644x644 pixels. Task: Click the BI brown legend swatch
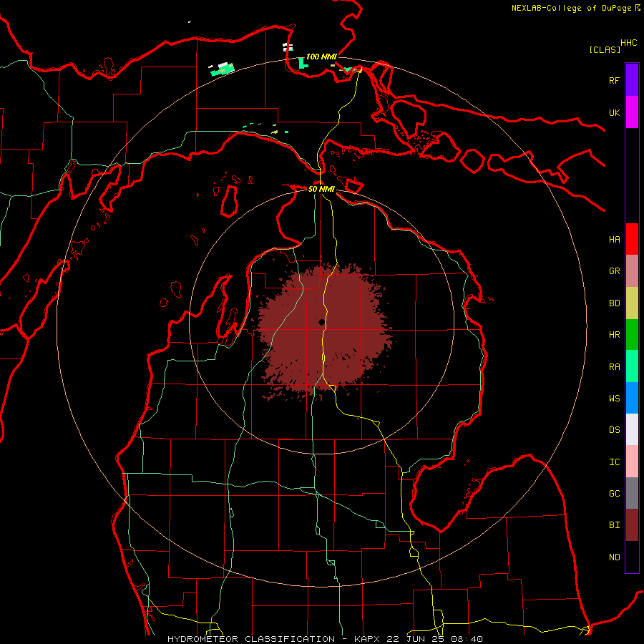pyautogui.click(x=632, y=525)
